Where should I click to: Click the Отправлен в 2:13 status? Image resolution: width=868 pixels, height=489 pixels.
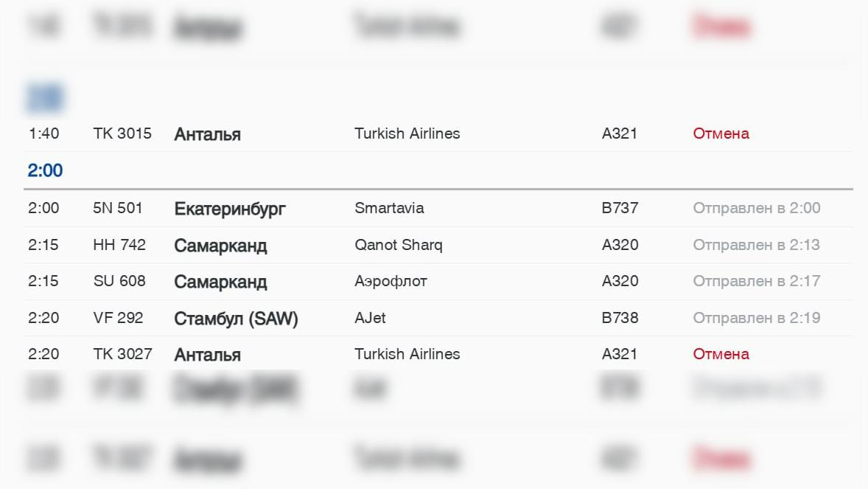[x=756, y=245]
